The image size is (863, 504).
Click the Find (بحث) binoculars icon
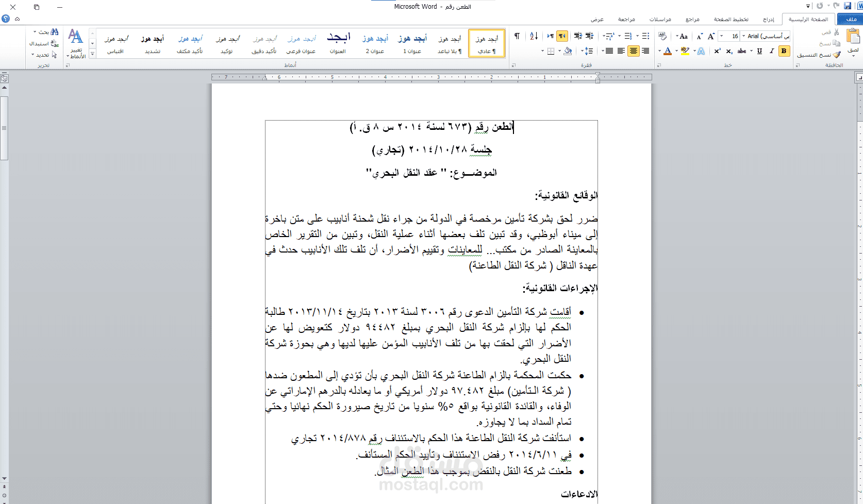[55, 32]
